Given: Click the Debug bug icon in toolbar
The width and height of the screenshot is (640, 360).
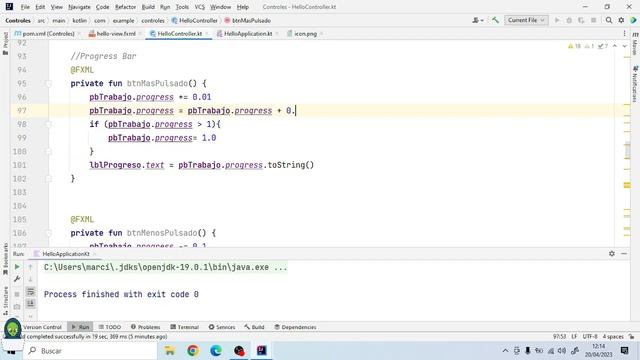Looking at the screenshot, I should (569, 20).
